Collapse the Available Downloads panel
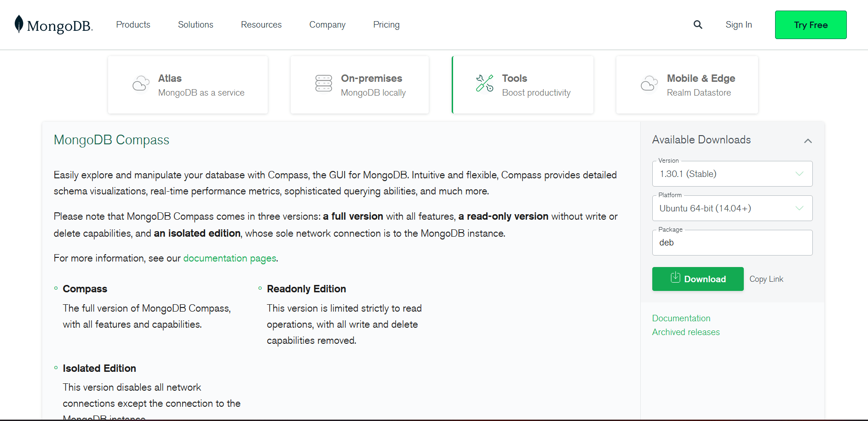This screenshot has width=868, height=421. tap(808, 141)
